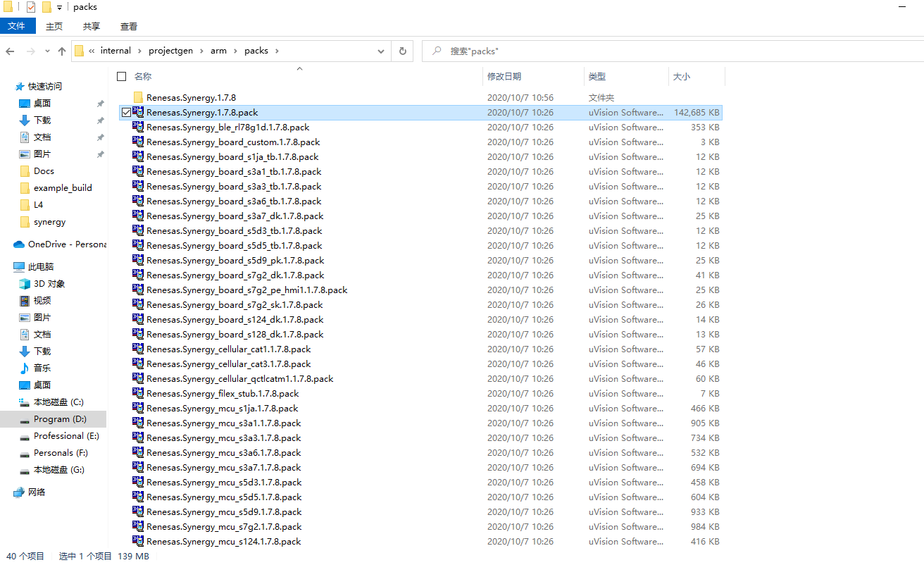Select the Renesas.Synergy_filex_stub.1.7.8.pack file icon
The width and height of the screenshot is (924, 565).
(x=138, y=394)
